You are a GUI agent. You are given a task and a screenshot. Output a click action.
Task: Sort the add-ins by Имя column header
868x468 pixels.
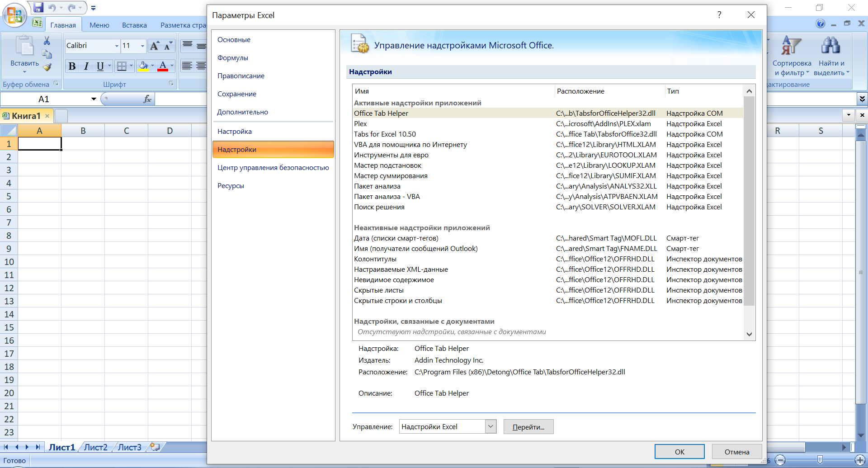[453, 91]
